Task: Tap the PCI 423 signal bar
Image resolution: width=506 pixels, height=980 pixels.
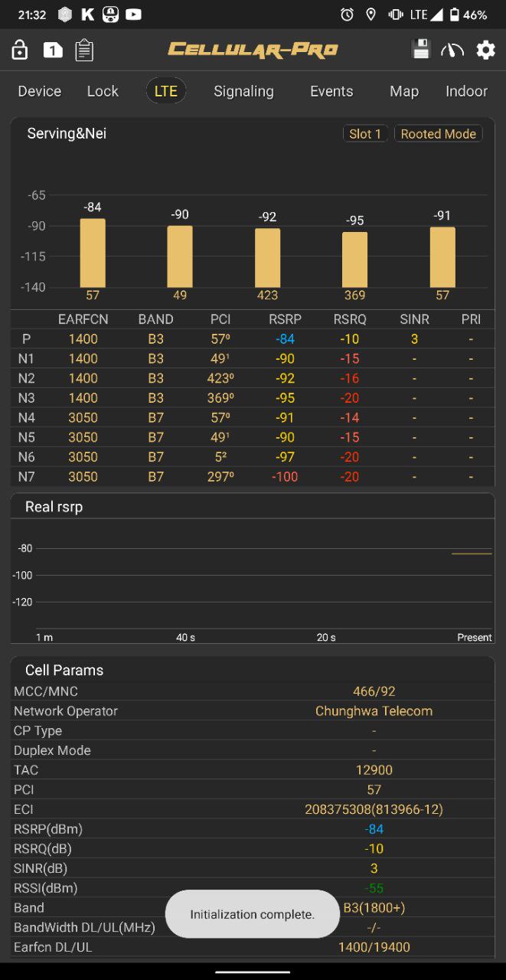Action: [267, 258]
